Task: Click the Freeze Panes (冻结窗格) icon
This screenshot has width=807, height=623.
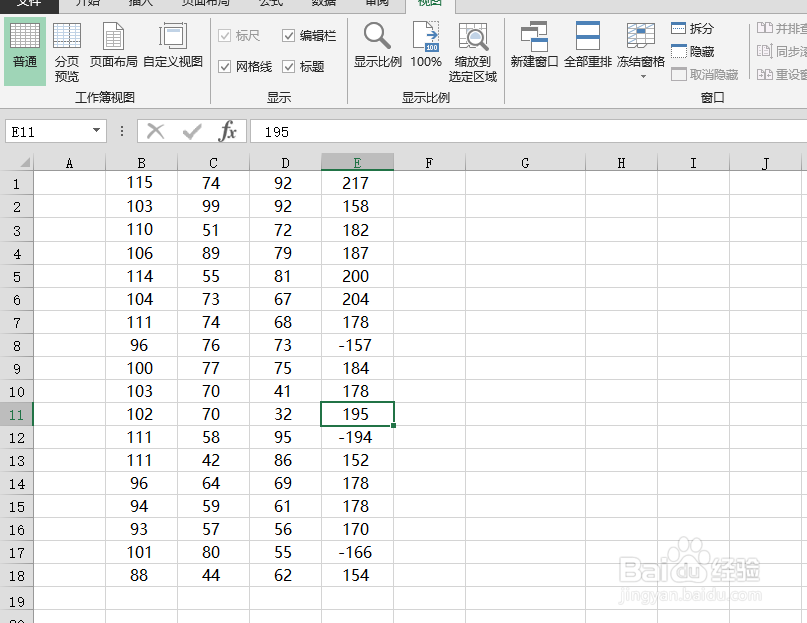Action: point(641,36)
